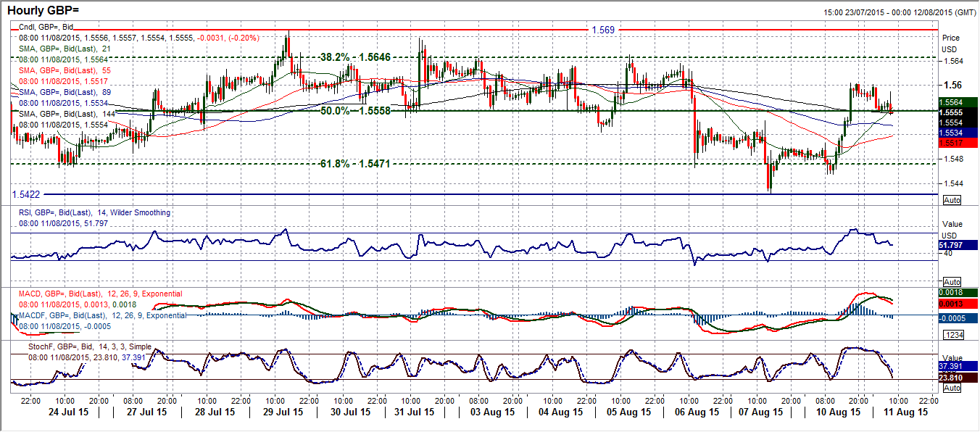The image size is (980, 432).
Task: Click the 61.8% - 1.5471 Fibonacci label
Action: tap(355, 165)
